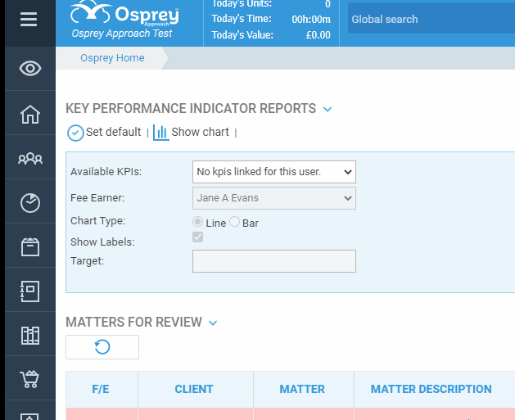Sort by the F/E column header
The width and height of the screenshot is (515, 420).
pos(101,389)
